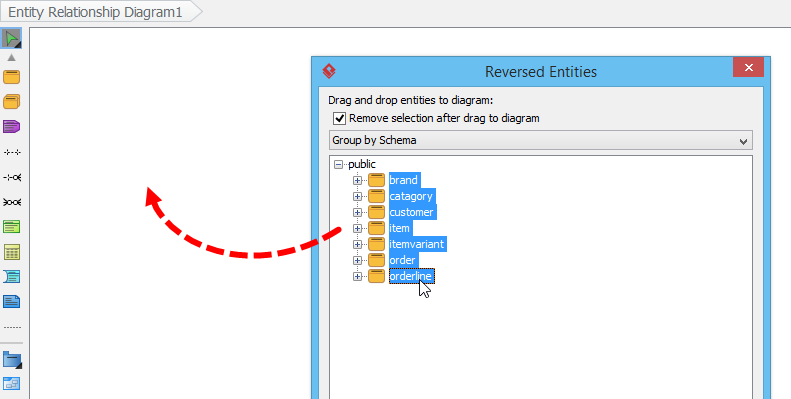
Task: Select the itemvariant entity
Action: 417,244
